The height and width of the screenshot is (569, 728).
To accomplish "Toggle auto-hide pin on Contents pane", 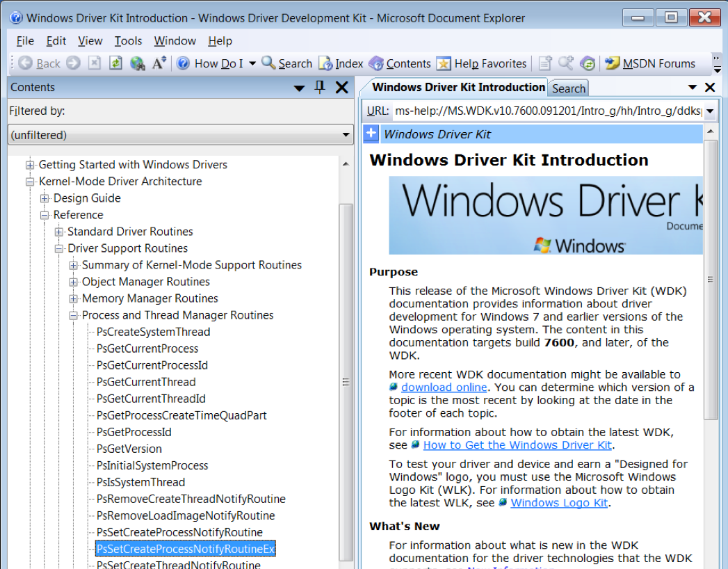I will [x=320, y=87].
